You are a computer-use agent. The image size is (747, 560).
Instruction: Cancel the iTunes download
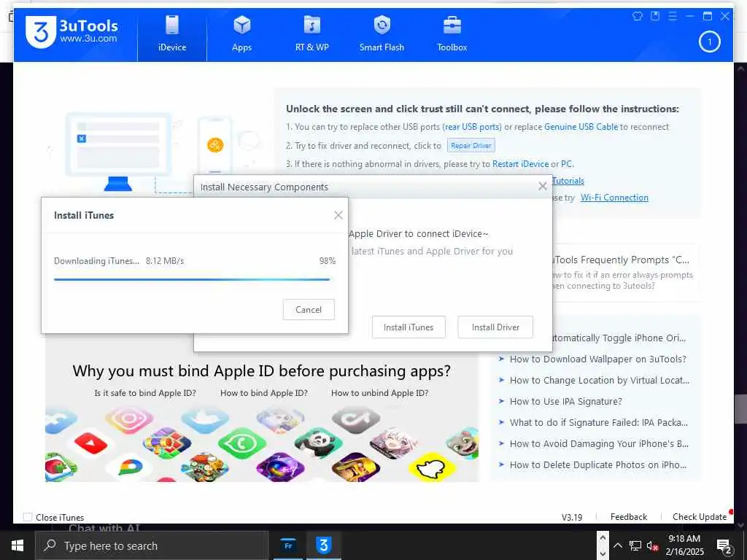(x=309, y=309)
